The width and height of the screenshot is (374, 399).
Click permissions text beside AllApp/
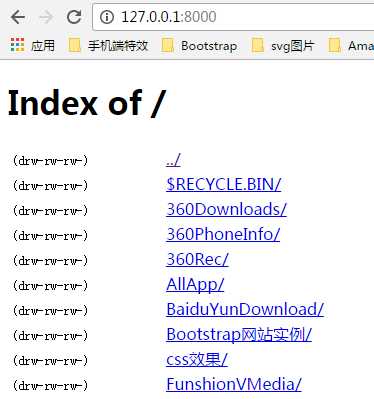(50, 286)
